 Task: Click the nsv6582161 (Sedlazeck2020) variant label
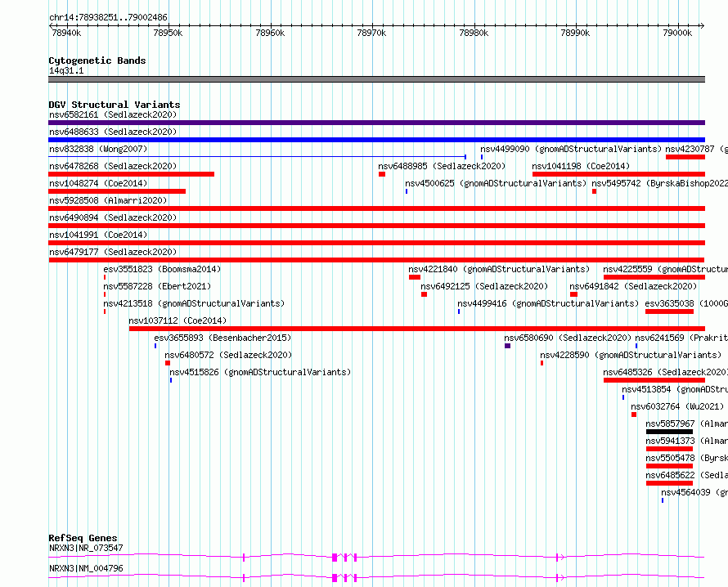pyautogui.click(x=113, y=114)
